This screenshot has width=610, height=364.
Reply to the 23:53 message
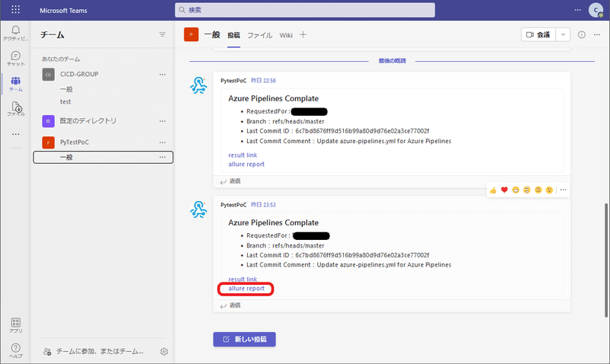pyautogui.click(x=230, y=305)
